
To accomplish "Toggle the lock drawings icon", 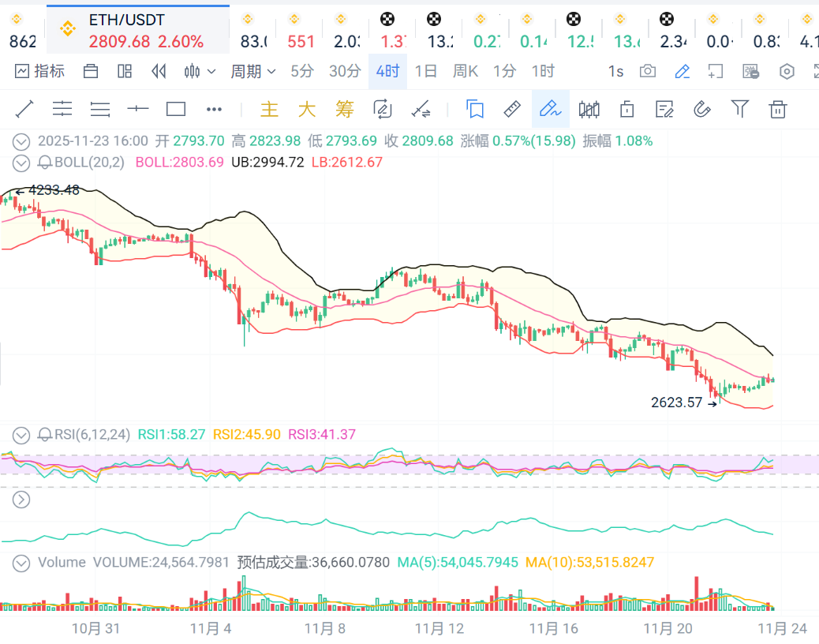I will tap(627, 109).
